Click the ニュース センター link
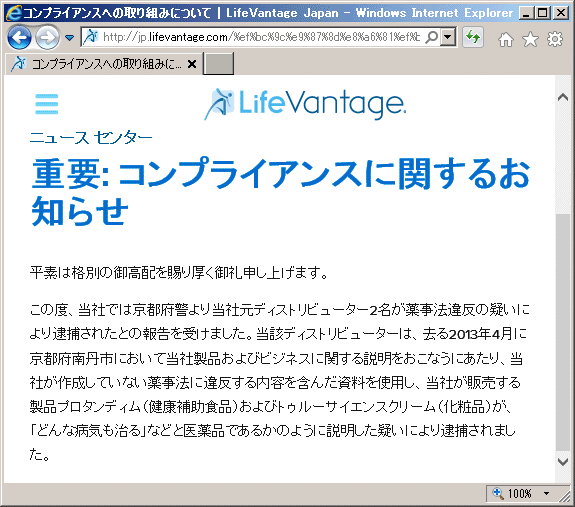Viewport: 575px width, 507px height. pos(91,138)
